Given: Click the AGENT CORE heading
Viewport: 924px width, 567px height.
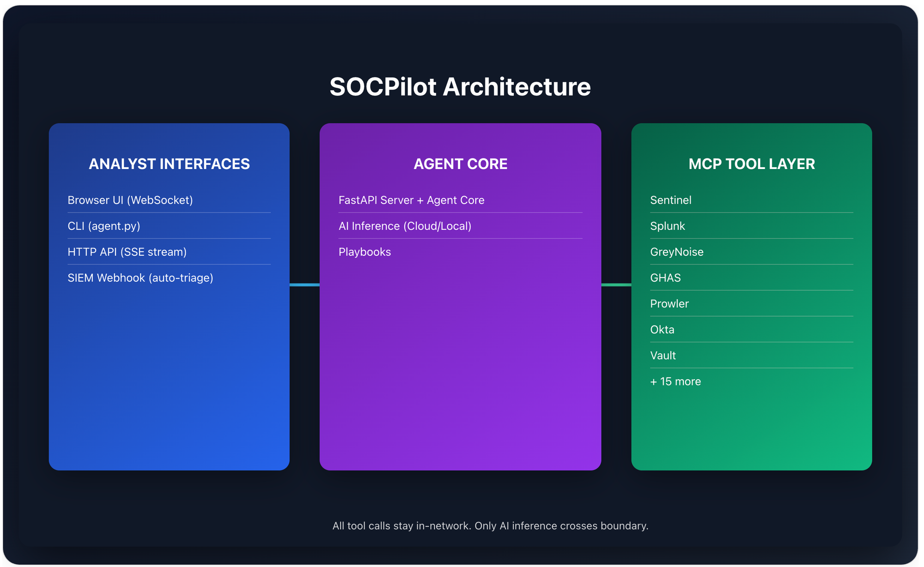Looking at the screenshot, I should coord(460,164).
